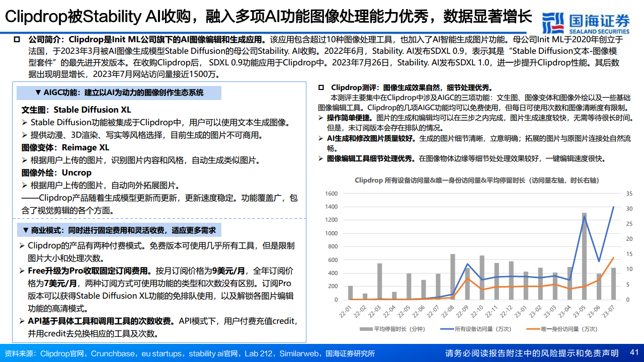This screenshot has height=362, width=644.
Task: Click the '▼ AIGC功能' section header
Action: (119, 93)
